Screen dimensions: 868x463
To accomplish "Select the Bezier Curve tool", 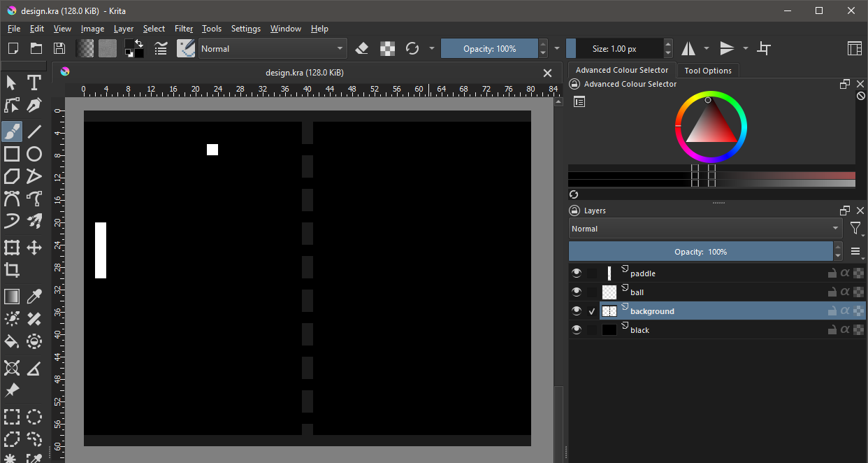I will click(12, 199).
